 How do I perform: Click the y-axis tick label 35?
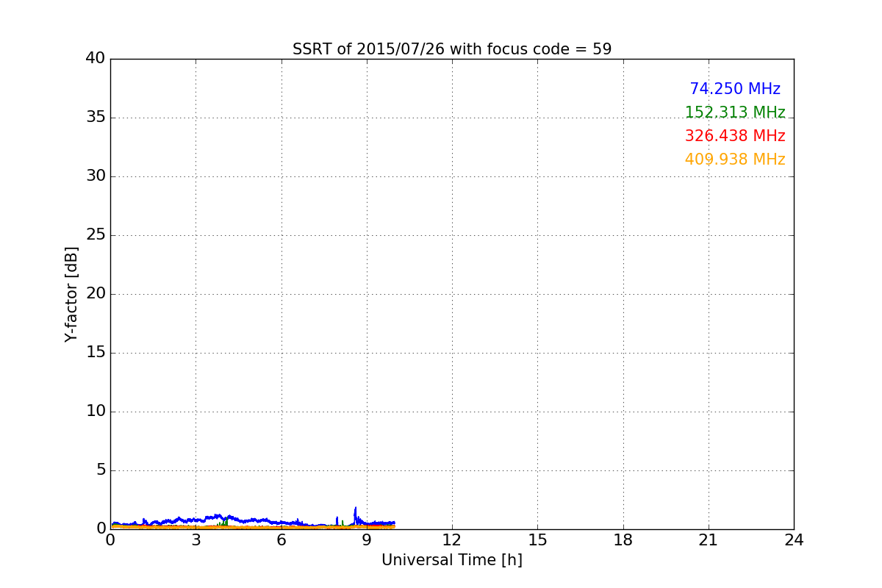click(96, 118)
